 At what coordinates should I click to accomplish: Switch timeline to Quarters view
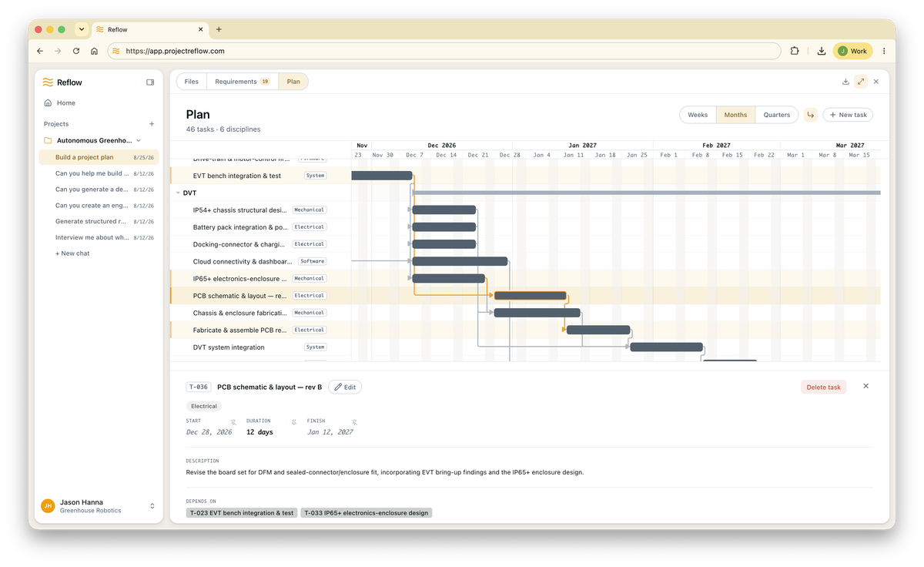click(x=776, y=115)
